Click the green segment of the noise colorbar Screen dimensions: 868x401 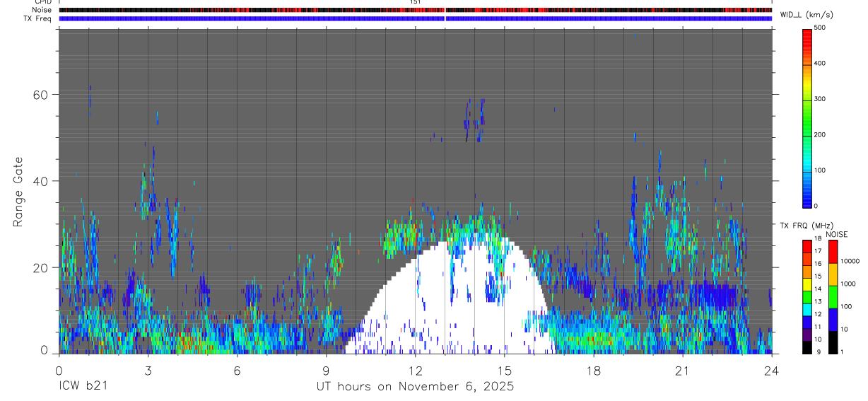pyautogui.click(x=833, y=297)
